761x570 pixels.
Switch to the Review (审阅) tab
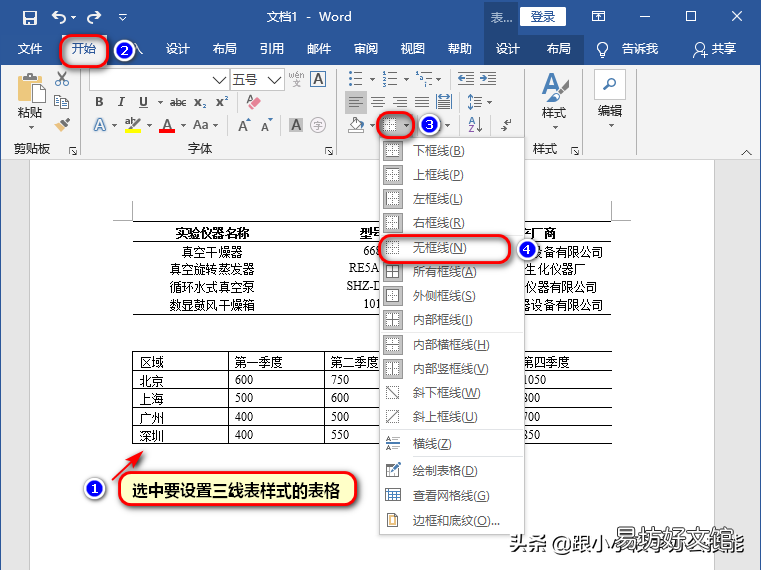tap(366, 49)
